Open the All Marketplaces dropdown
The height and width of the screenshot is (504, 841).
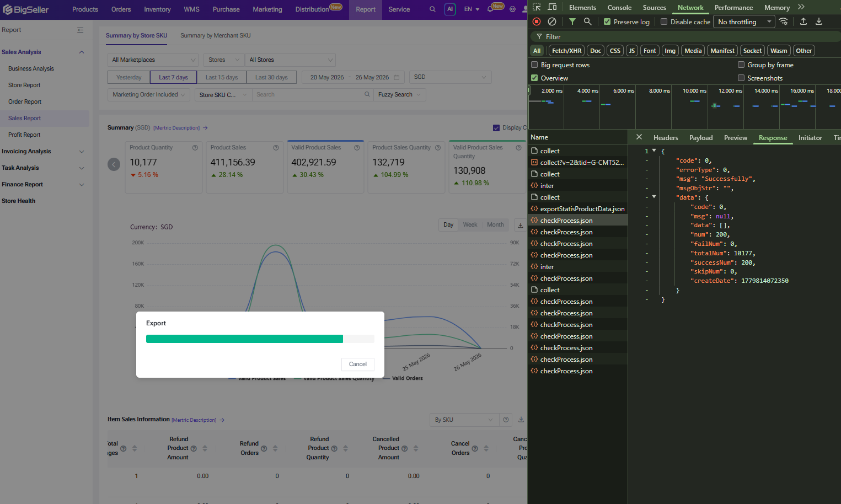[153, 60]
